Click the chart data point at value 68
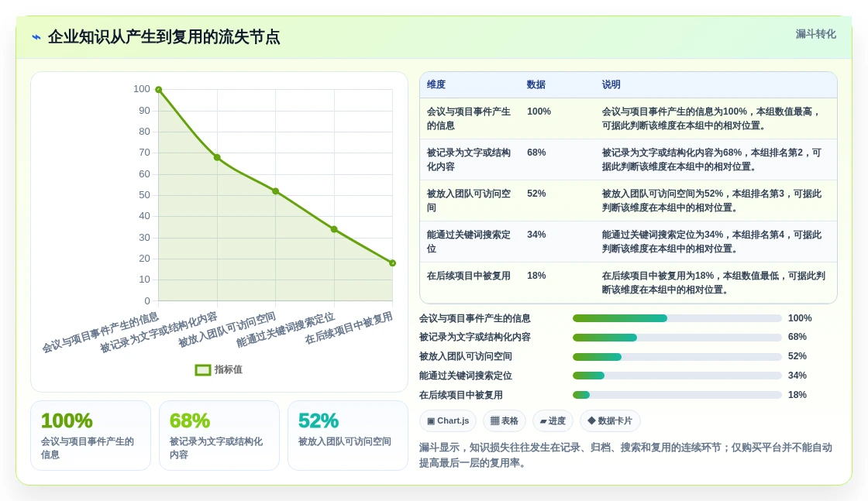 pos(217,158)
